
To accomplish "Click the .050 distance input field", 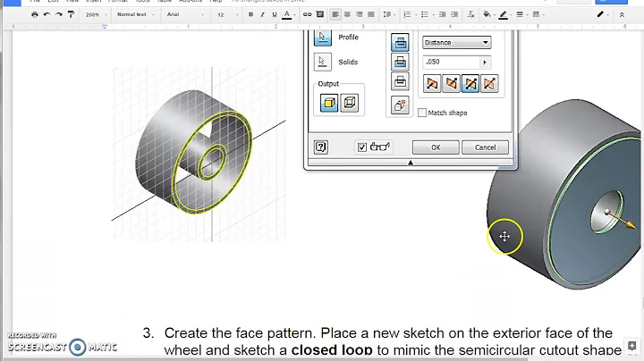I will 451,62.
